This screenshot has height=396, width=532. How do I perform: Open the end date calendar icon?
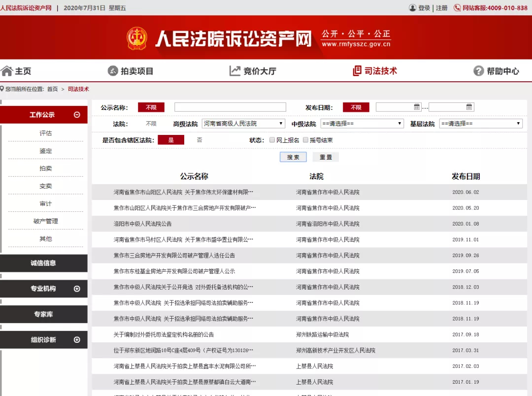click(469, 107)
